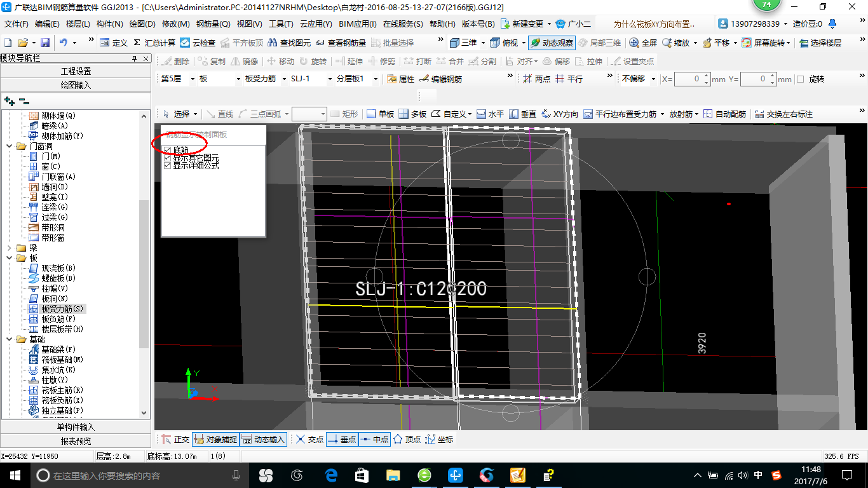This screenshot has width=868, height=488.
Task: Open File Explorer from the taskbar
Action: [393, 475]
